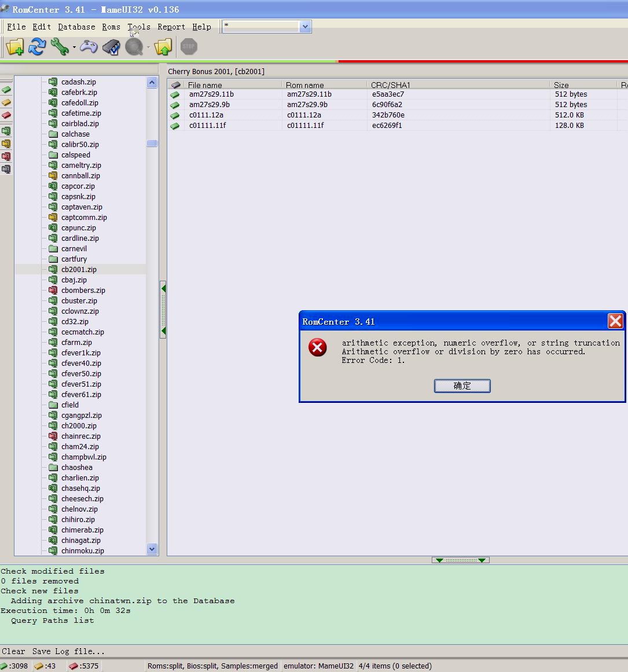Open the wrench tool dropdown arrow
Screen dimensions: 628x672
74,47
